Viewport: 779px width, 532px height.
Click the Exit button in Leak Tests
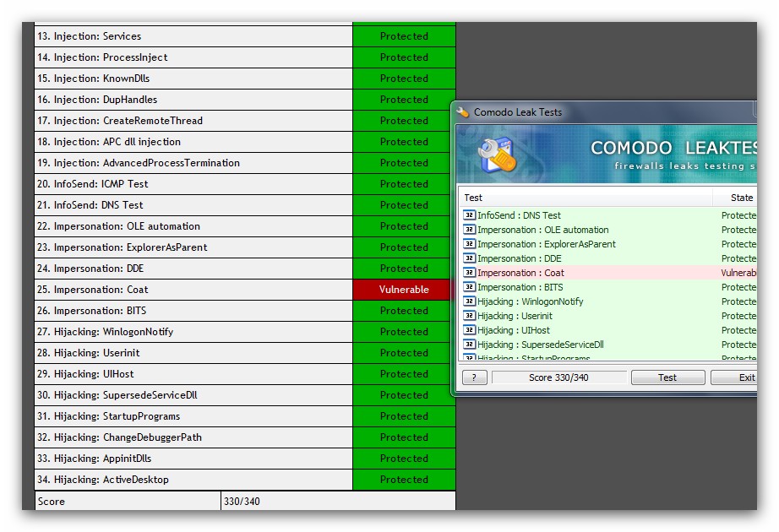tap(734, 377)
